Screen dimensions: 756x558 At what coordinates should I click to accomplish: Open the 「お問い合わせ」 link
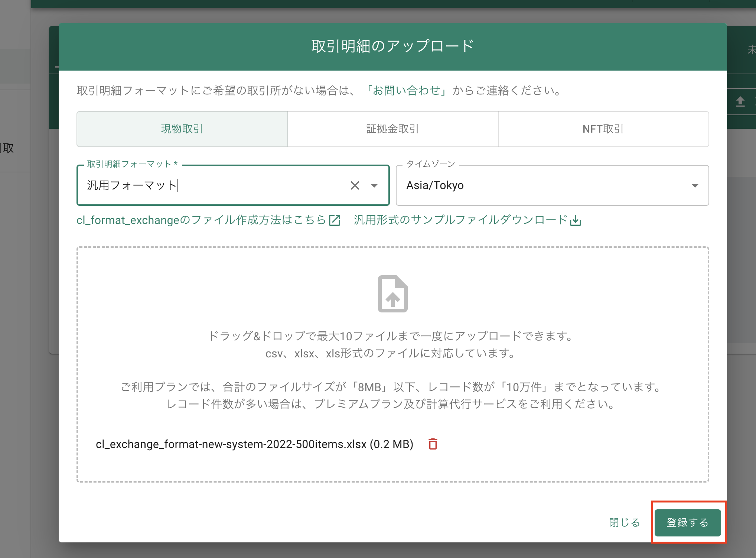click(406, 90)
